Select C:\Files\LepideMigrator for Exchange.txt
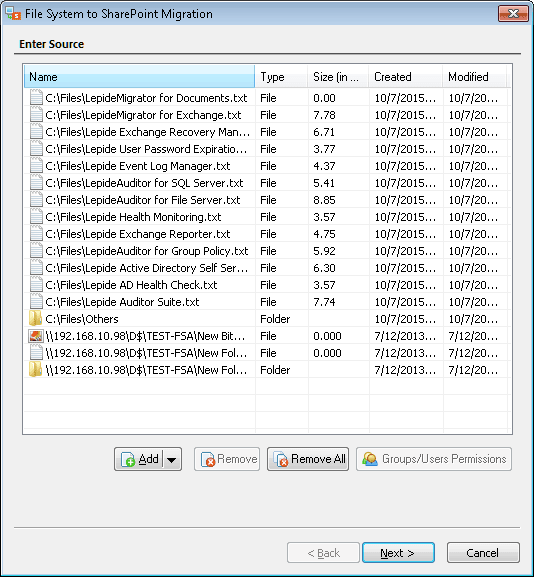Image resolution: width=534 pixels, height=577 pixels. pyautogui.click(x=143, y=115)
